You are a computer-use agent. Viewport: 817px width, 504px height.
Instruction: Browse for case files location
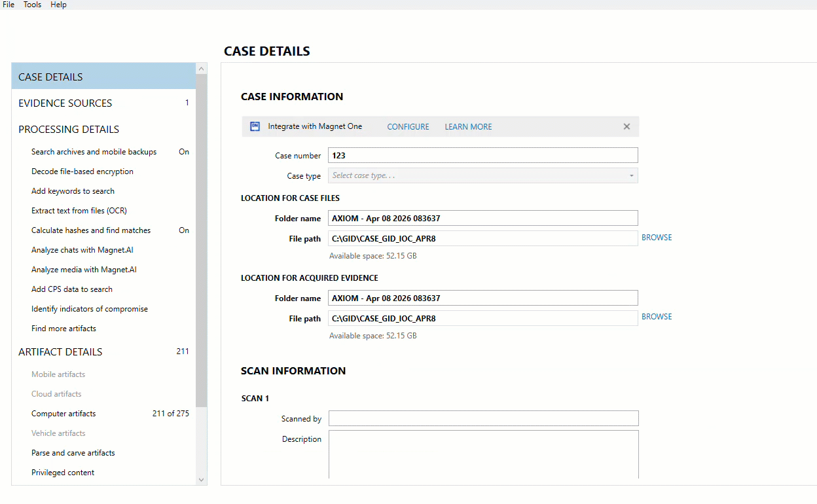[656, 237]
